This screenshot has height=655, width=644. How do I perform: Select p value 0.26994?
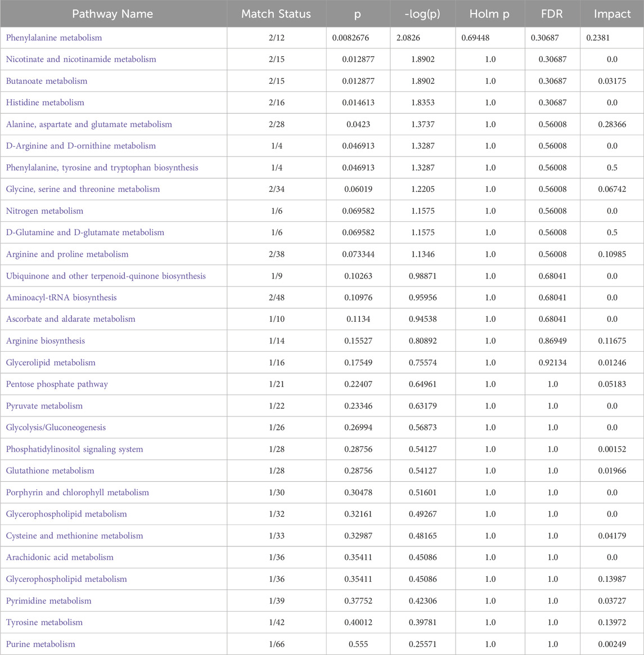[x=358, y=427]
